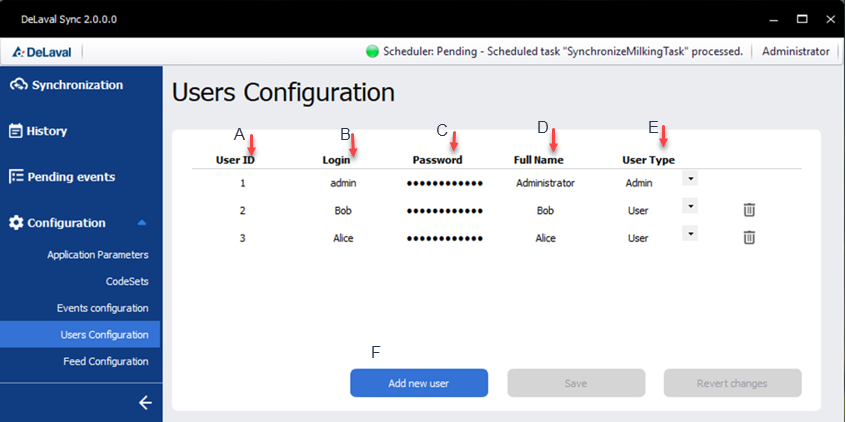
Task: Click the scheduler status message text
Action: click(x=563, y=52)
